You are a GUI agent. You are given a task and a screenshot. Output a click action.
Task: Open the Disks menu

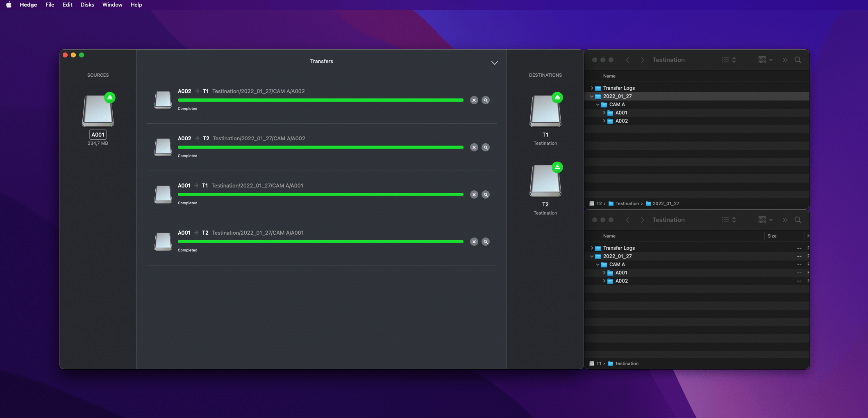[87, 5]
